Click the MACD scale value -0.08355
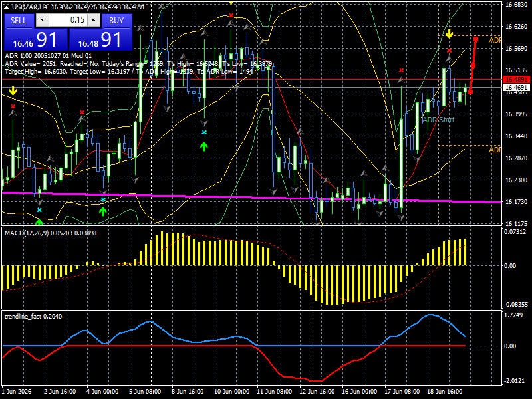Image resolution: width=532 pixels, height=399 pixels. pos(516,305)
